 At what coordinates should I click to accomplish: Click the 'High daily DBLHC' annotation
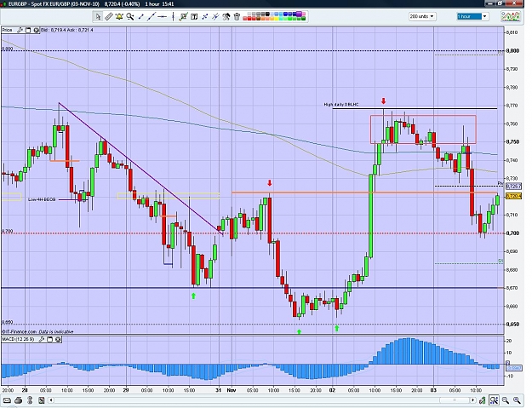point(341,105)
